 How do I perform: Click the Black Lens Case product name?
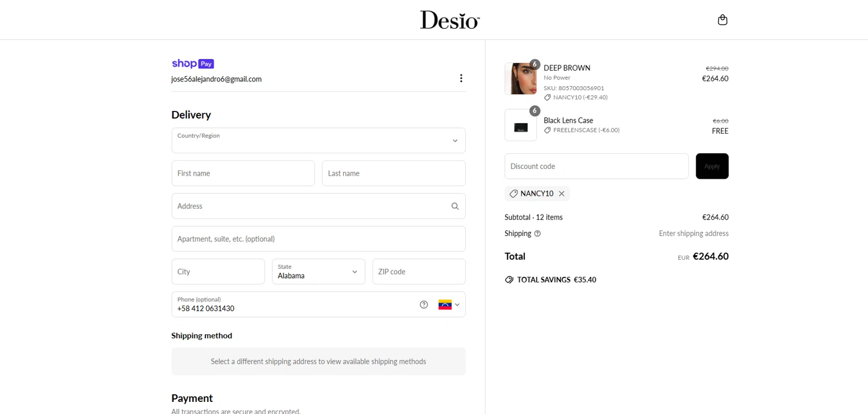click(x=568, y=121)
